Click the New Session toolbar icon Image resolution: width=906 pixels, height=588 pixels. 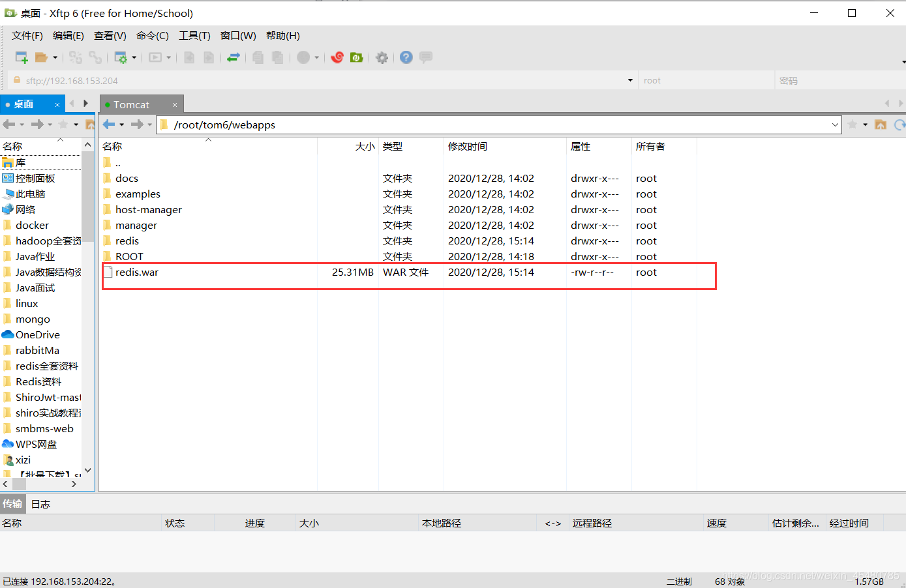point(22,57)
